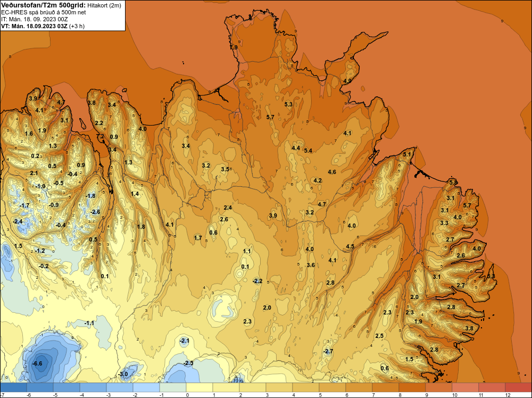Click legend swatch between 4 and 5
The image size is (532, 398).
pyautogui.click(x=306, y=387)
